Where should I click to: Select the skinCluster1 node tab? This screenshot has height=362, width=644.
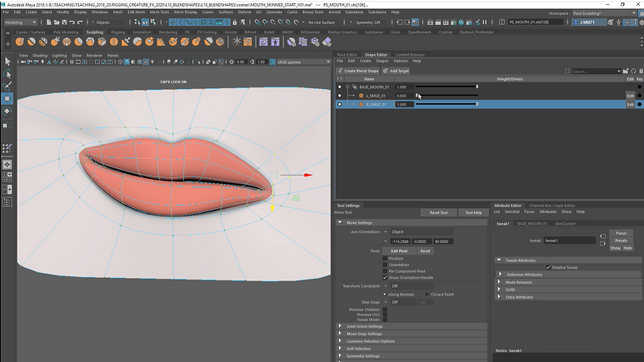pyautogui.click(x=566, y=224)
